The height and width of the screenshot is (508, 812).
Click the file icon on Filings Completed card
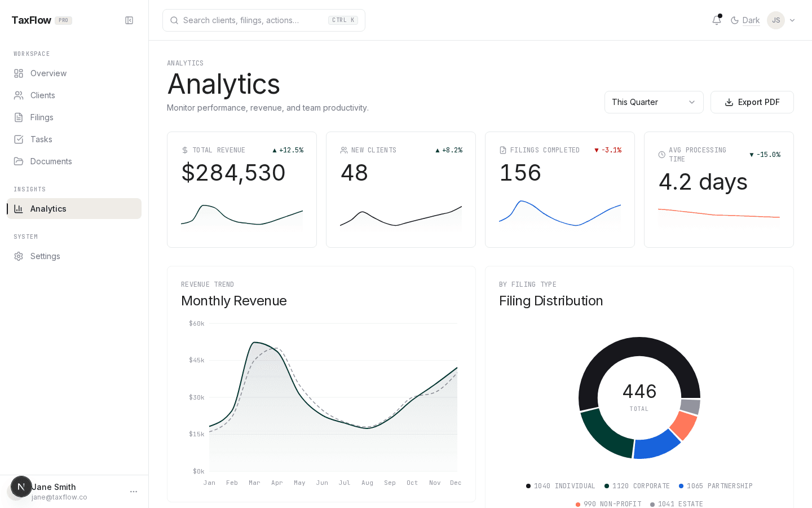click(503, 150)
